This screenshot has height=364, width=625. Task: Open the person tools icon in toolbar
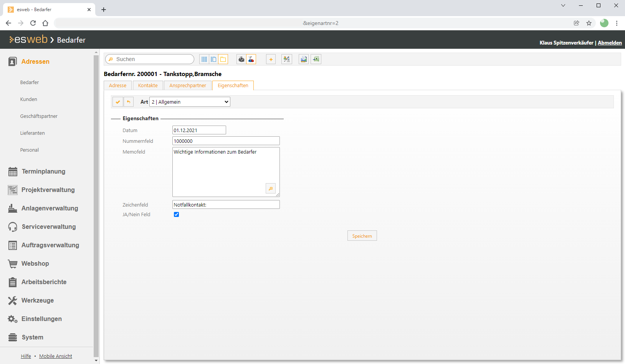[287, 59]
